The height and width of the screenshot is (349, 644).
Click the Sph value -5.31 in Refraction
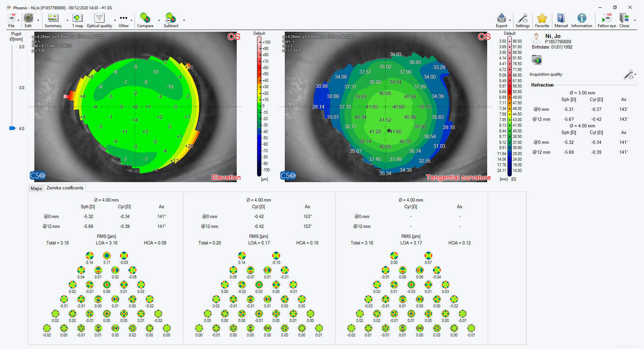point(569,109)
